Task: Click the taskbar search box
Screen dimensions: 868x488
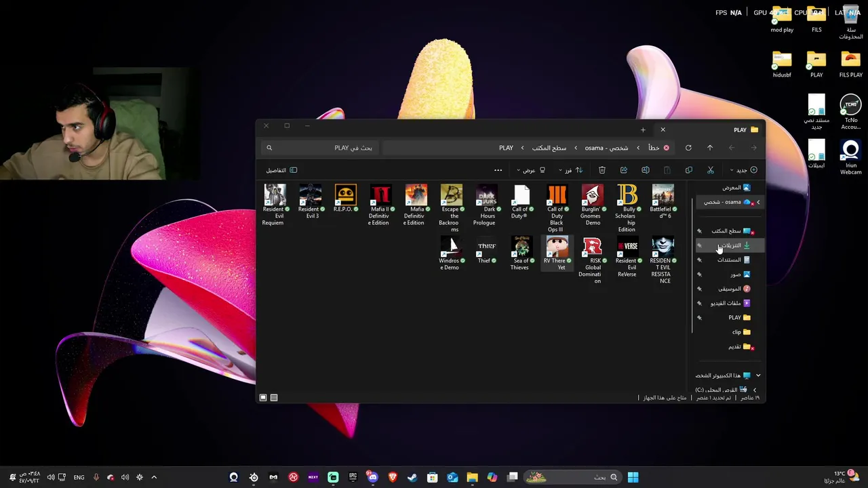Action: (572, 477)
